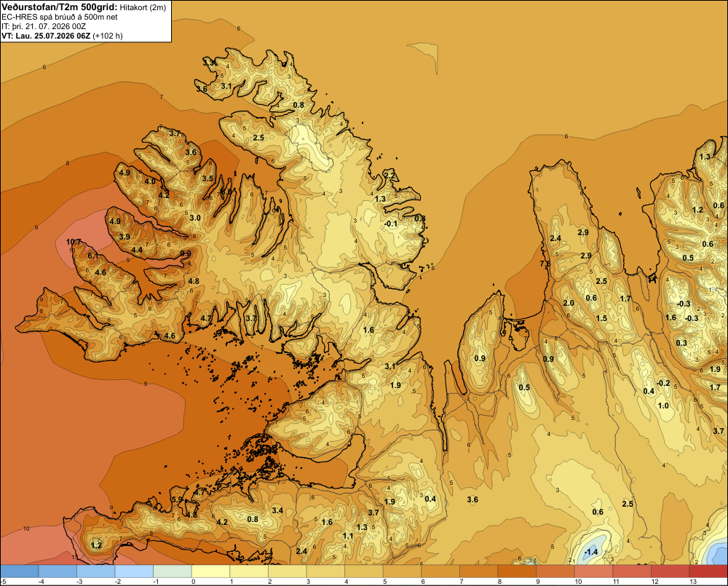Click the 6.1 temperature value
The image size is (728, 586).
(93, 256)
